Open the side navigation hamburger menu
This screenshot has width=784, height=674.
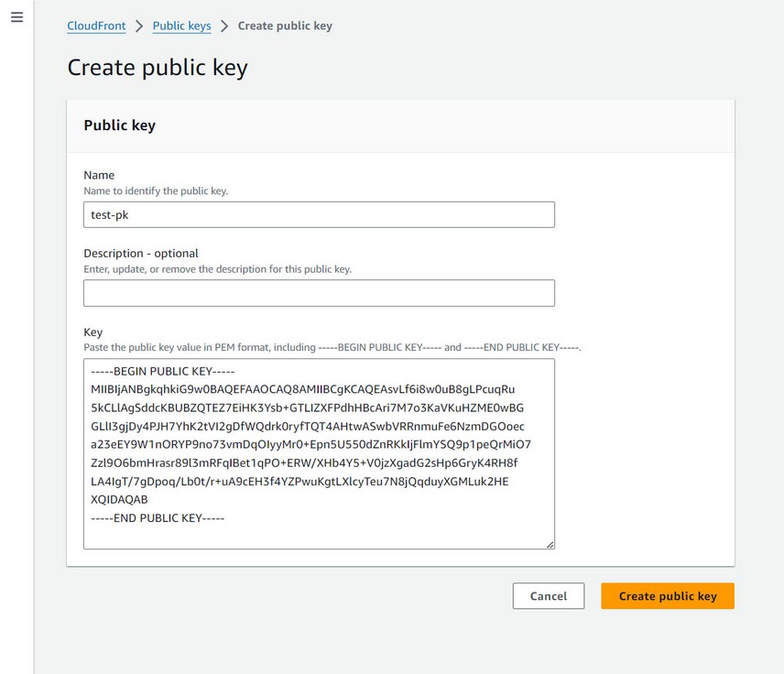[16, 18]
